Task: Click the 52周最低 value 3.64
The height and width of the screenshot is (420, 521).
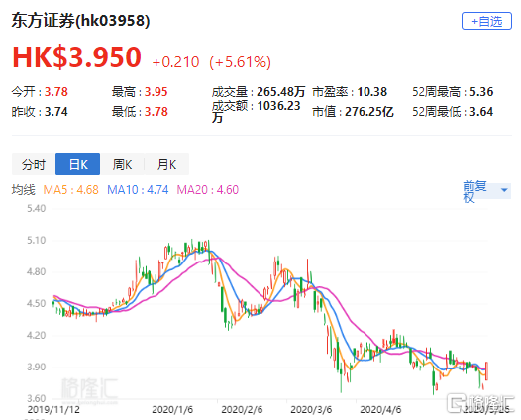Action: pos(481,112)
